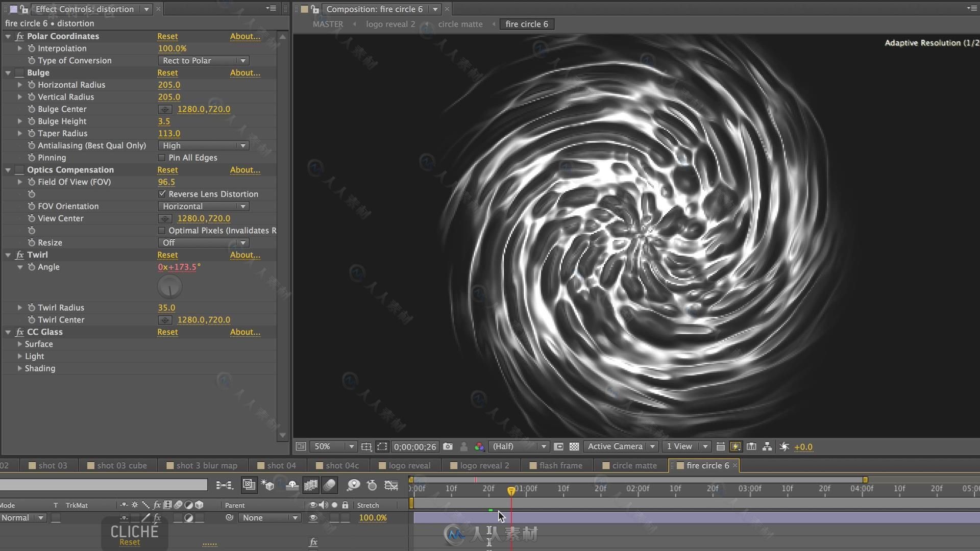
Task: Toggle Optimal Pixels checkbox
Action: click(x=161, y=230)
